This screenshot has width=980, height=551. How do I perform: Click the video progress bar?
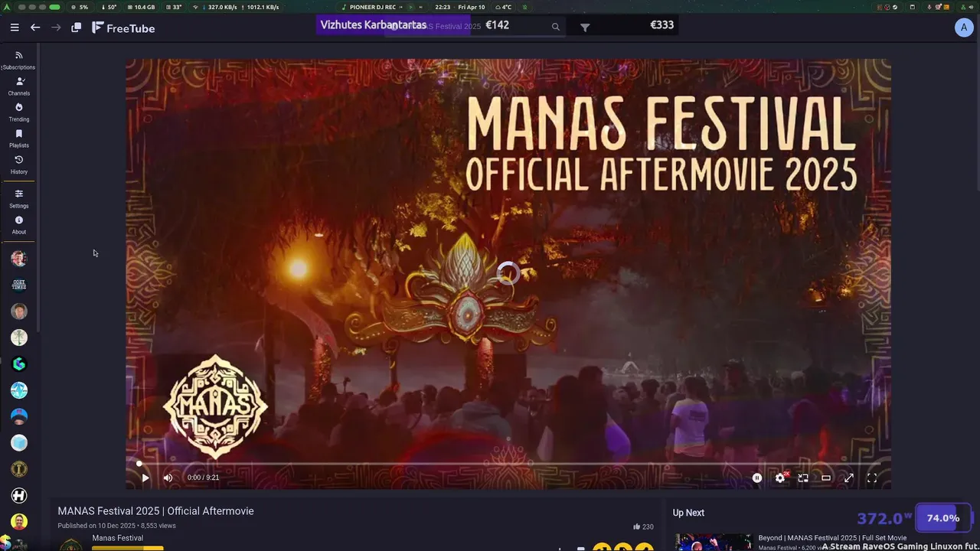coord(508,463)
